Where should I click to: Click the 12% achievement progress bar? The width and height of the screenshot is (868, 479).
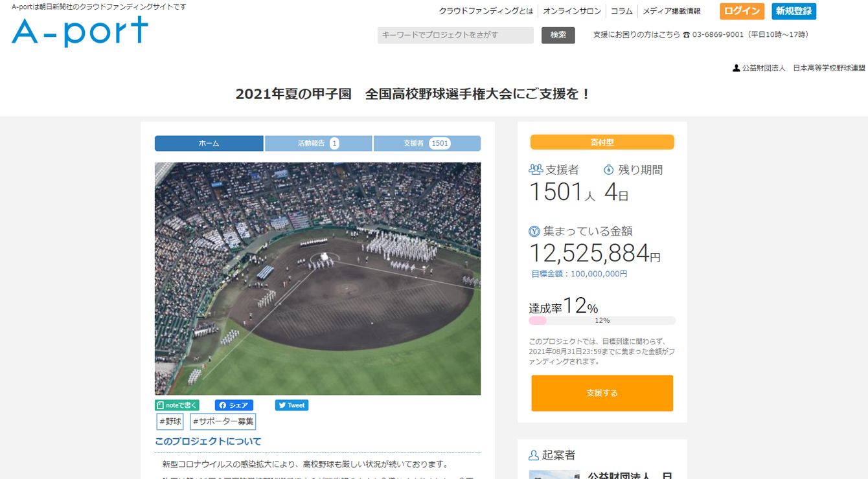pos(602,320)
